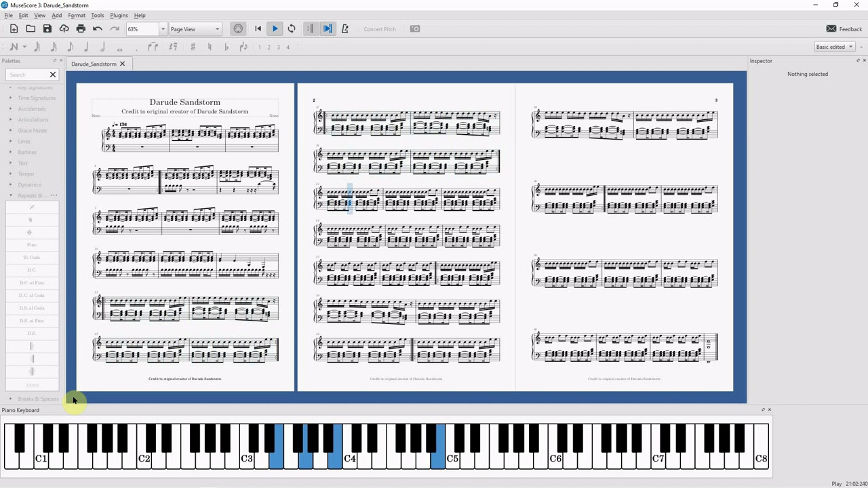Open the Format menu

[x=77, y=15]
